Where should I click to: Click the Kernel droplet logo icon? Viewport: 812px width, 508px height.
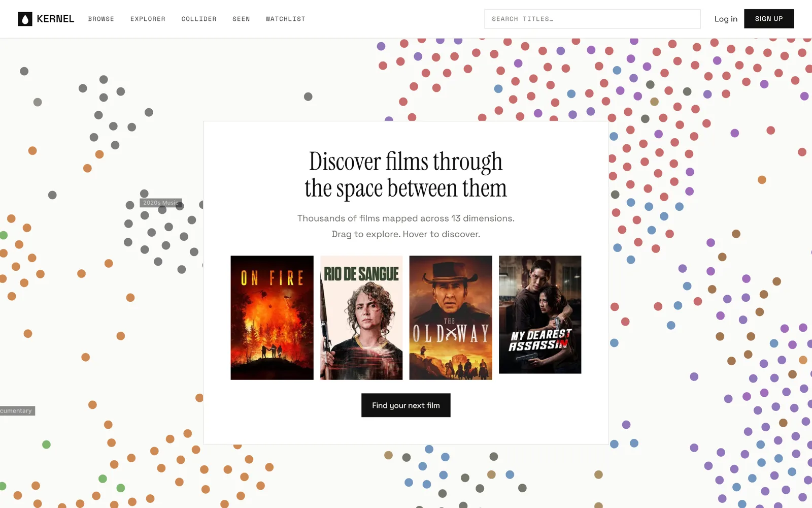[x=25, y=19]
